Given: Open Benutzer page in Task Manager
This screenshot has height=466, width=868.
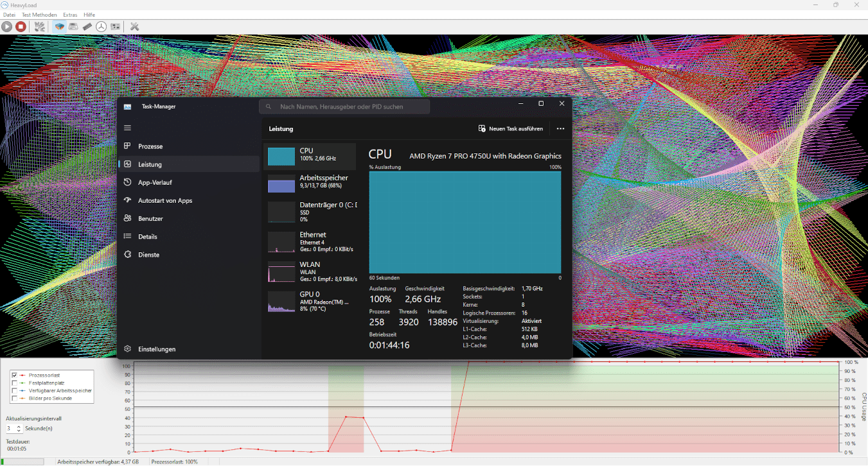Looking at the screenshot, I should click(x=189, y=218).
